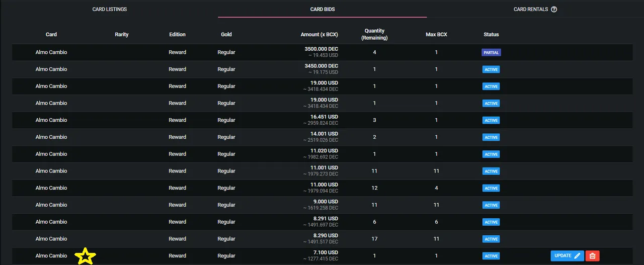Click the Card Rentals help question icon
Viewport: 644px width, 265px height.
pyautogui.click(x=554, y=10)
